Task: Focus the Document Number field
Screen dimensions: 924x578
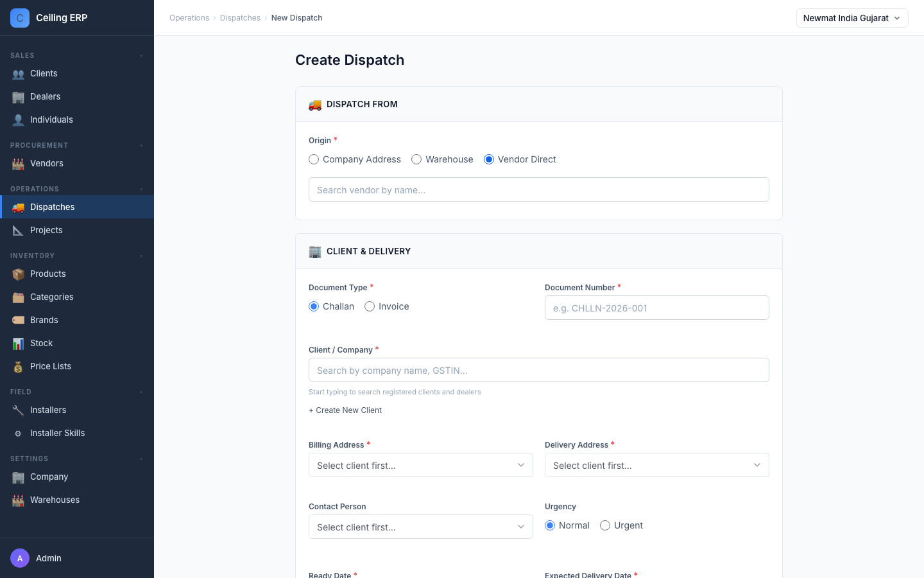Action: [x=657, y=308]
